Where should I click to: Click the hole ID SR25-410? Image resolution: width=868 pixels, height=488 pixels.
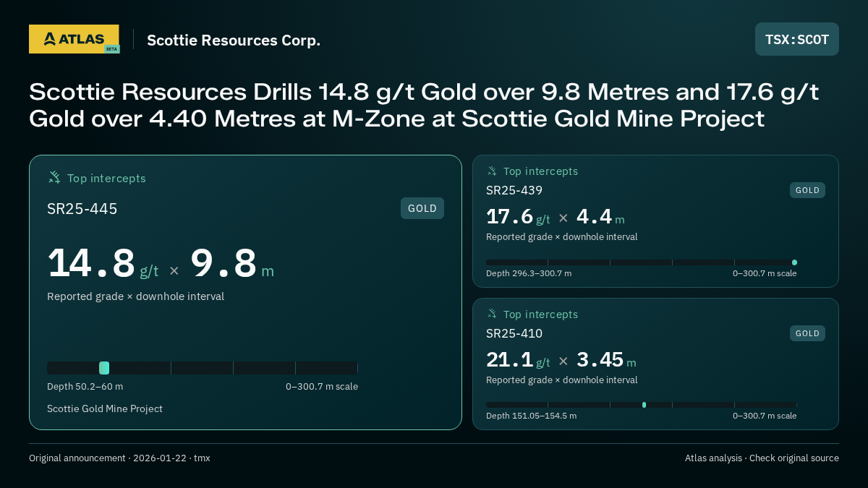coord(514,333)
